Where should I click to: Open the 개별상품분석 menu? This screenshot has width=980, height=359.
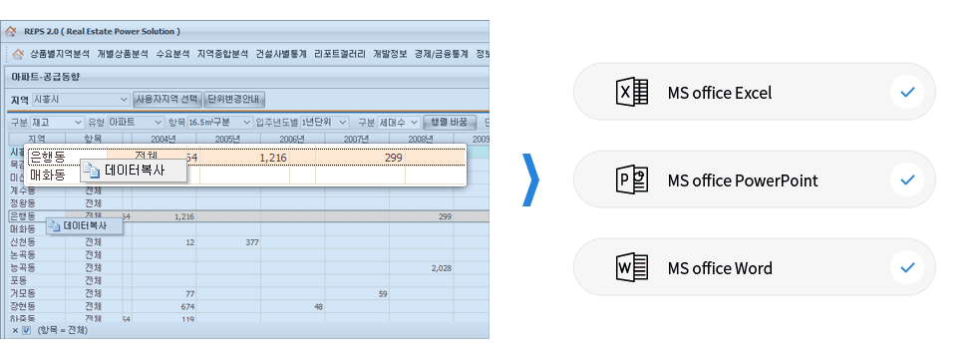coord(123,55)
